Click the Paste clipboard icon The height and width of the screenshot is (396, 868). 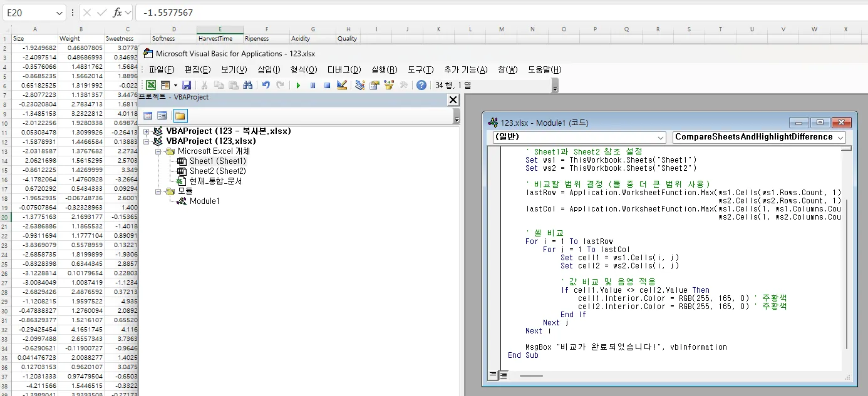tap(233, 85)
